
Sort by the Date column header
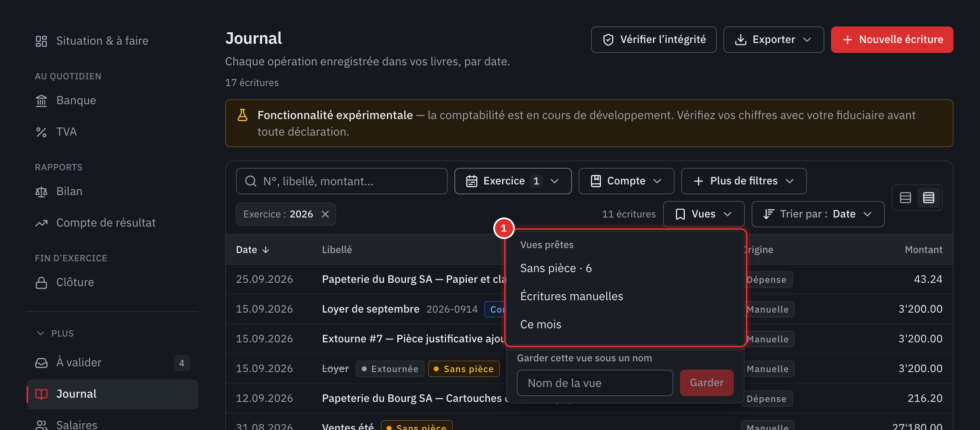[252, 250]
